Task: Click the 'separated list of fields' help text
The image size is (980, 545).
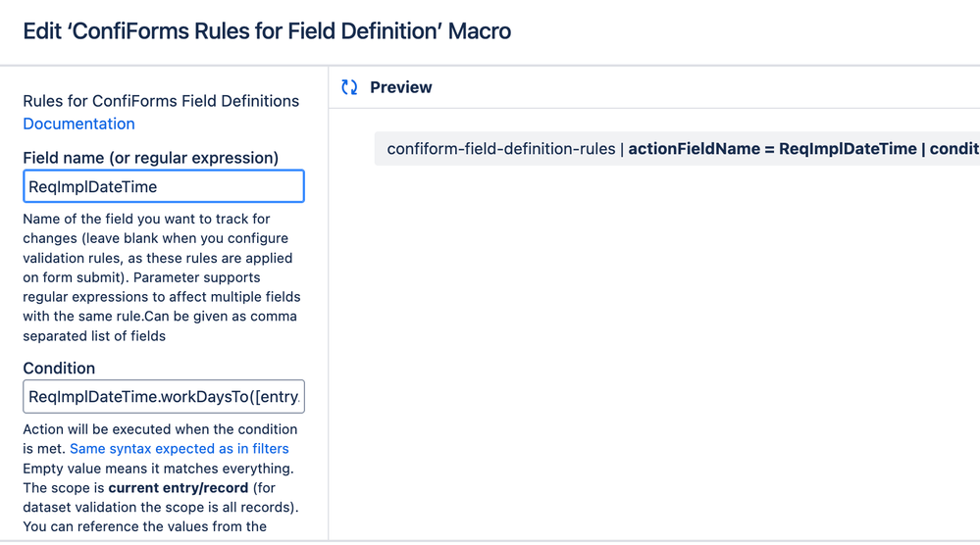Action: (x=94, y=336)
